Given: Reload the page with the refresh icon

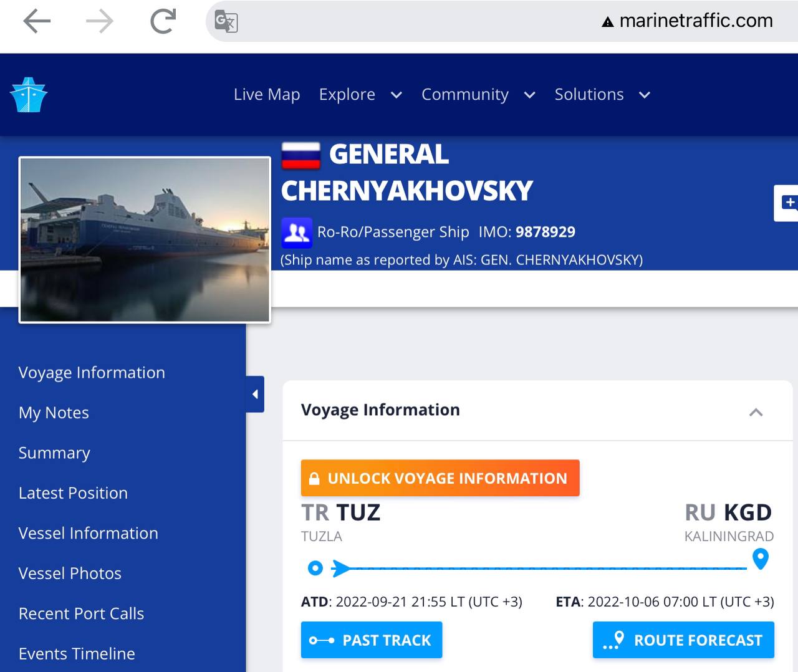Looking at the screenshot, I should pyautogui.click(x=163, y=22).
